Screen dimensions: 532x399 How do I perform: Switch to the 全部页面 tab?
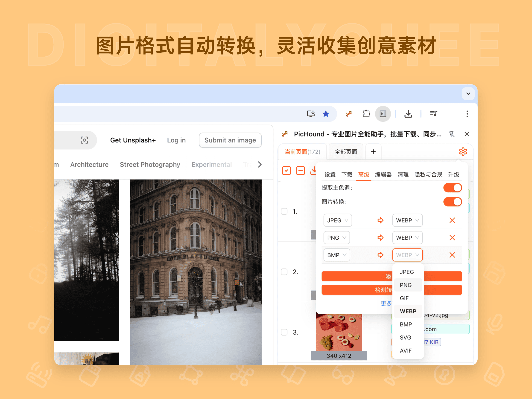(x=346, y=151)
